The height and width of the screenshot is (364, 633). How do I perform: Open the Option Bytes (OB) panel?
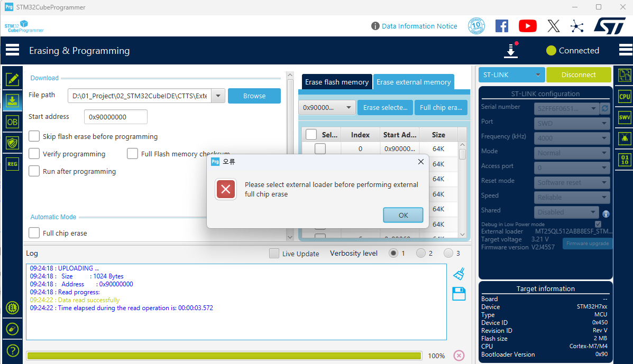click(x=12, y=122)
